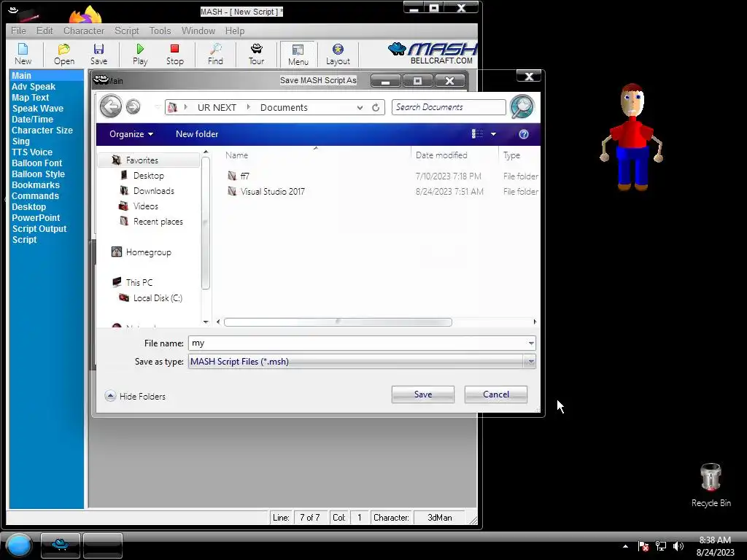Image resolution: width=747 pixels, height=560 pixels.
Task: Stop playback with the red Stop icon
Action: click(x=175, y=54)
